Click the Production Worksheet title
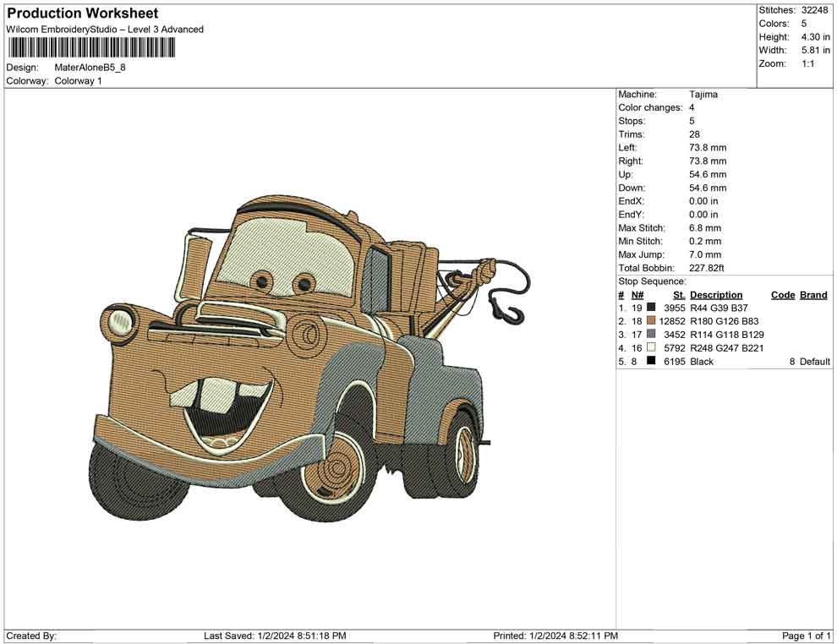The height and width of the screenshot is (644, 837). click(83, 14)
